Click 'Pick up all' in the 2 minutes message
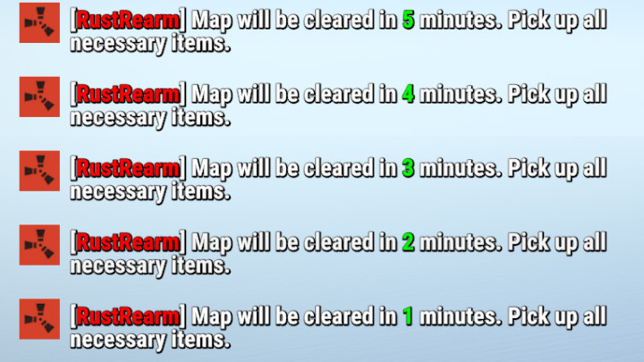The image size is (644, 362). 557,243
